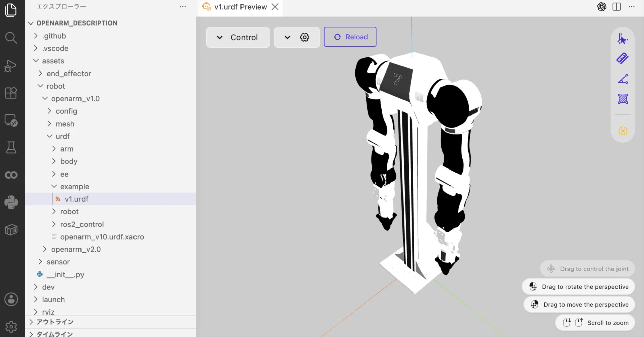Image resolution: width=644 pixels, height=337 pixels.
Task: Open the Testing flask icon
Action: click(11, 147)
